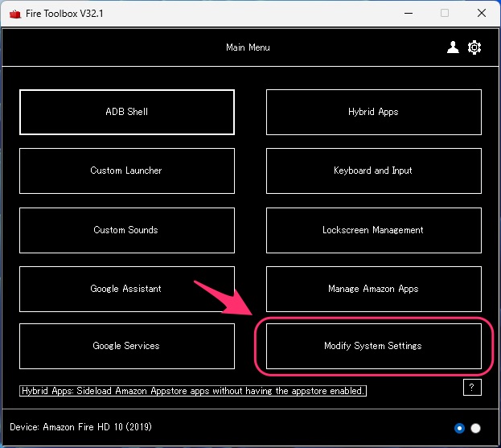
Task: Minimize the Fire Toolbox window
Action: [x=409, y=14]
